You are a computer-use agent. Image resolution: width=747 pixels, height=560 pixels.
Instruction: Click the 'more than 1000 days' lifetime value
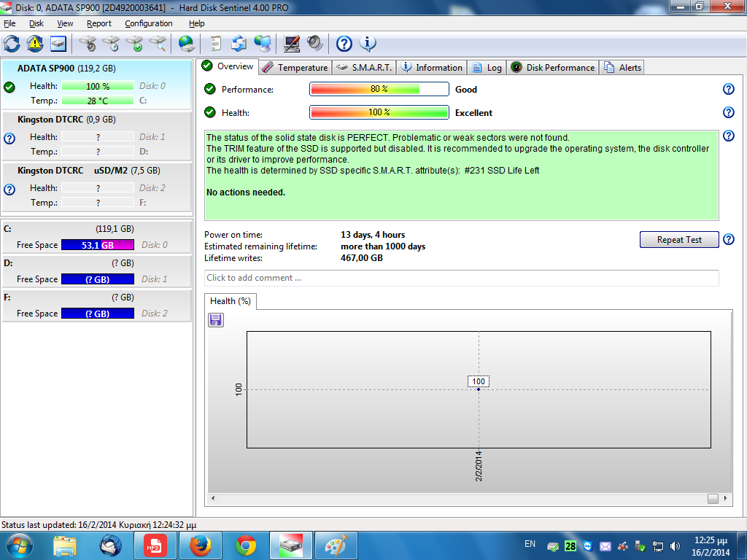point(383,246)
